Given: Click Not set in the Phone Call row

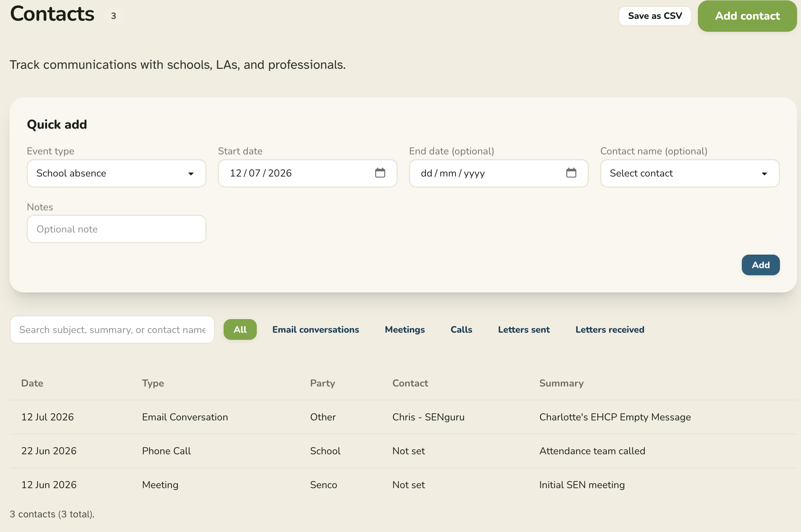Looking at the screenshot, I should (408, 451).
